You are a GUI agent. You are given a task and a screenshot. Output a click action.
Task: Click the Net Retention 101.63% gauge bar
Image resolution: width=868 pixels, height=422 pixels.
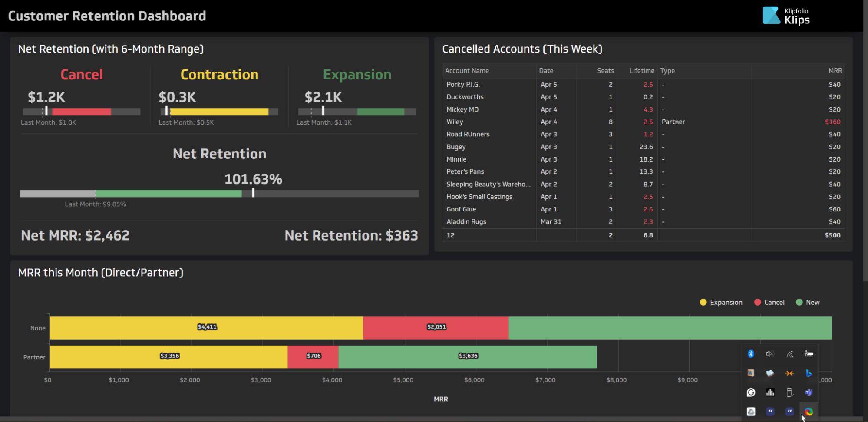click(x=219, y=194)
